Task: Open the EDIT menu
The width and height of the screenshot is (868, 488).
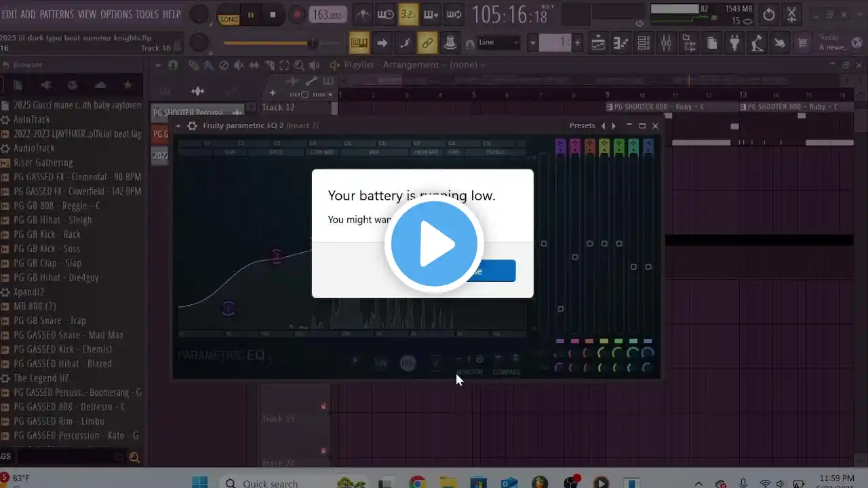Action: [9, 14]
